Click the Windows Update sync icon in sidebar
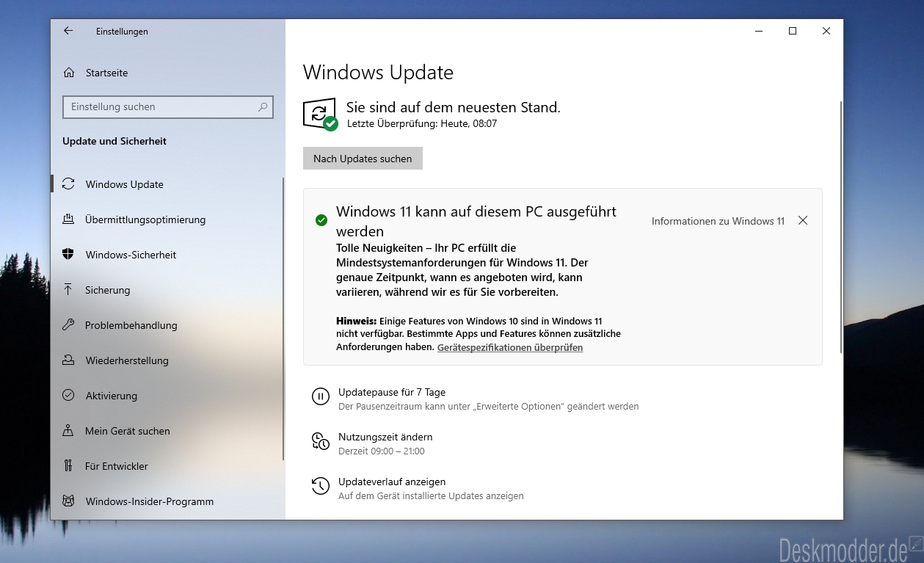The width and height of the screenshot is (924, 563). [x=68, y=184]
